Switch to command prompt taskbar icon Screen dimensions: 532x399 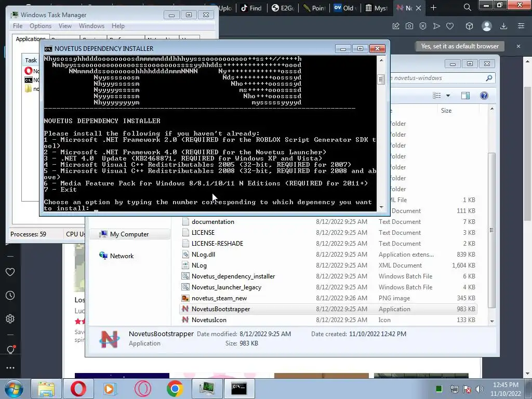pyautogui.click(x=239, y=389)
